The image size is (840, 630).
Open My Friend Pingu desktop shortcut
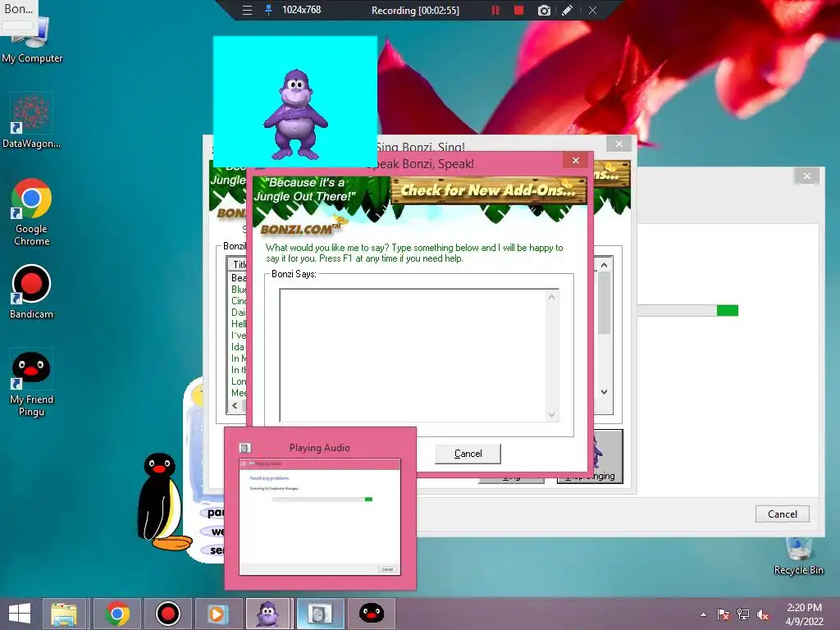pyautogui.click(x=32, y=383)
